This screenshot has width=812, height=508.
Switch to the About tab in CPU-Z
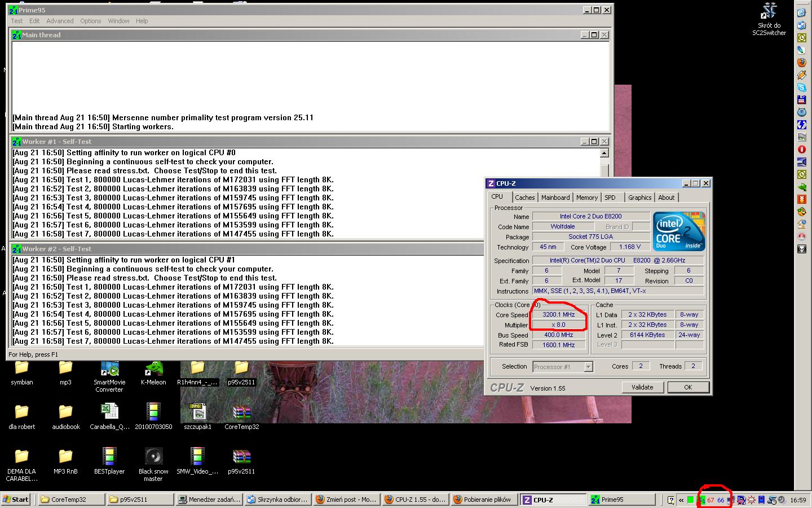(x=666, y=198)
